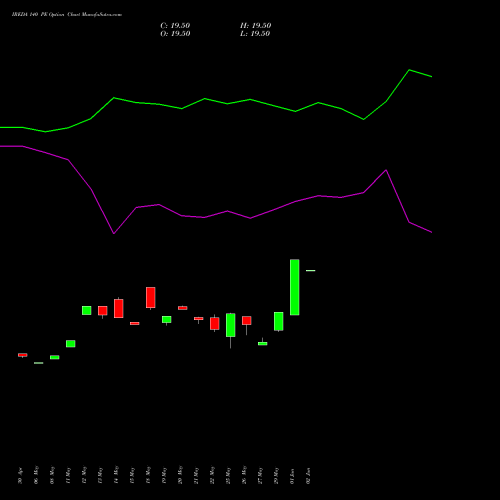Image resolution: width=500 pixels, height=500 pixels.
Task: Select the 29 May date label
Action: point(276,475)
